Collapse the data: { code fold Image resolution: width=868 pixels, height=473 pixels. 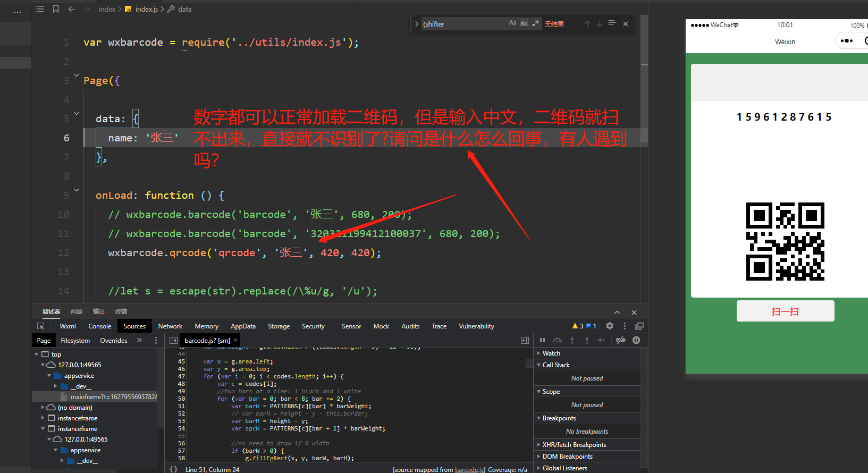point(77,114)
